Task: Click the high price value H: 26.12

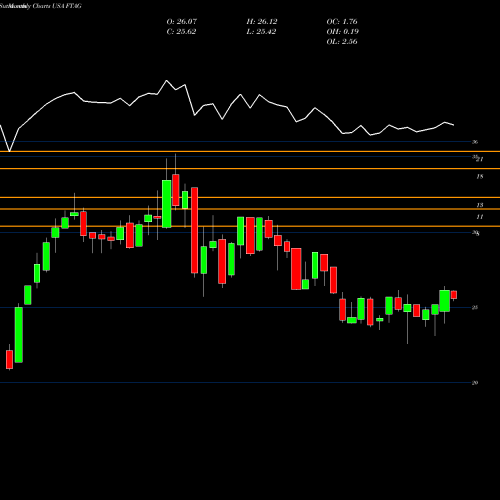Action: pos(262,22)
